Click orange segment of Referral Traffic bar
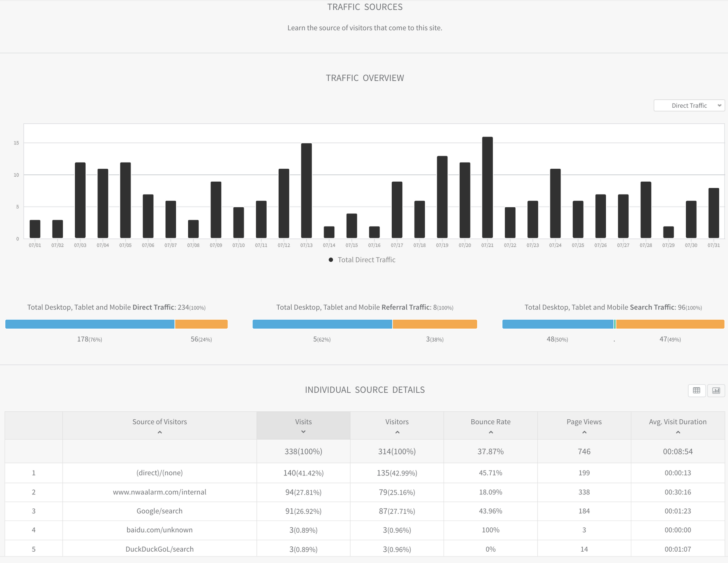Screen dimensions: 728x563 435,324
